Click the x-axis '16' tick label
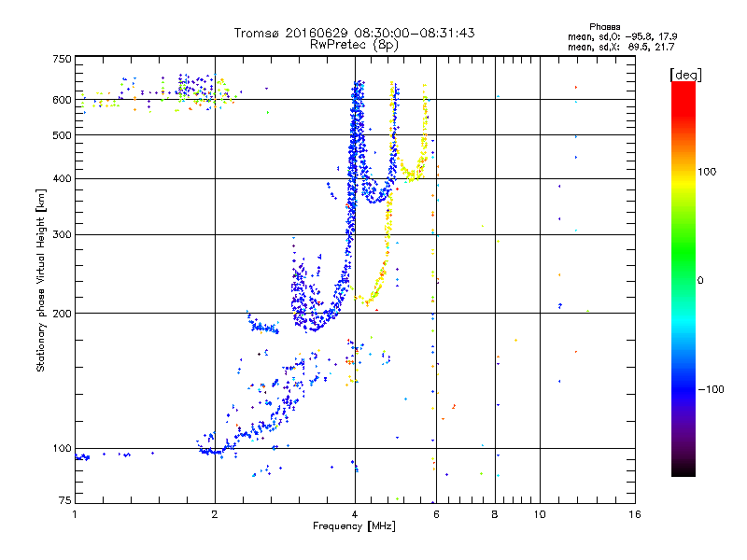 (x=635, y=514)
